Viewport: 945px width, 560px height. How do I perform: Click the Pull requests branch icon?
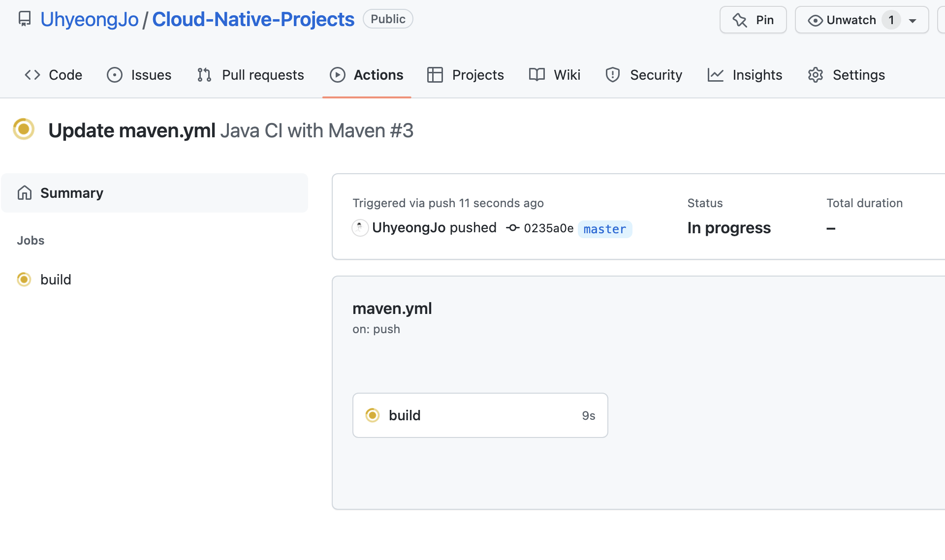tap(204, 75)
